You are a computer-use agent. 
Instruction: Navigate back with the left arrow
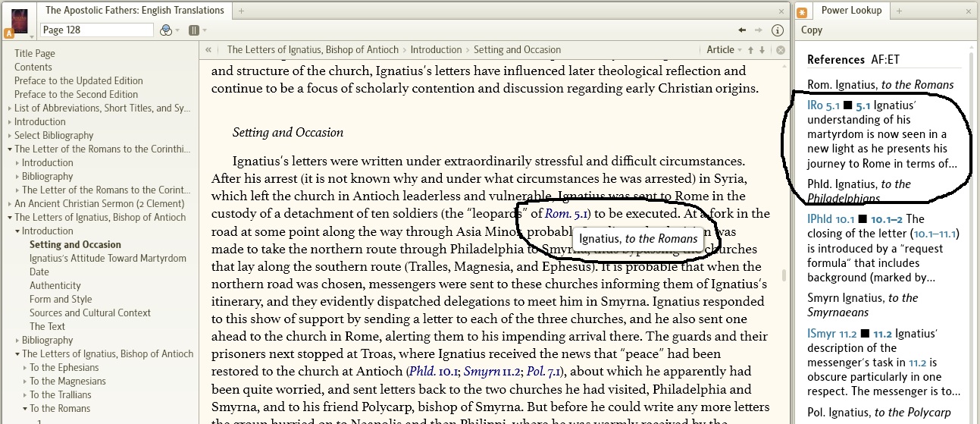point(743,30)
